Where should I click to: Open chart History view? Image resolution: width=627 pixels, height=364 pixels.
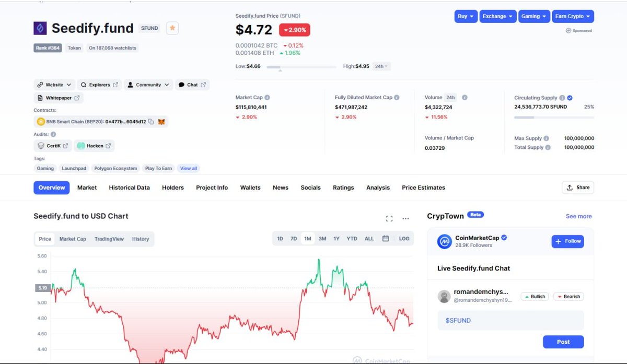point(141,239)
